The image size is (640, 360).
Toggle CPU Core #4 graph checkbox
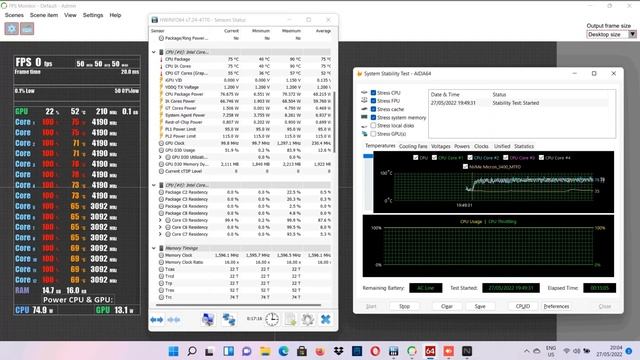coord(541,158)
